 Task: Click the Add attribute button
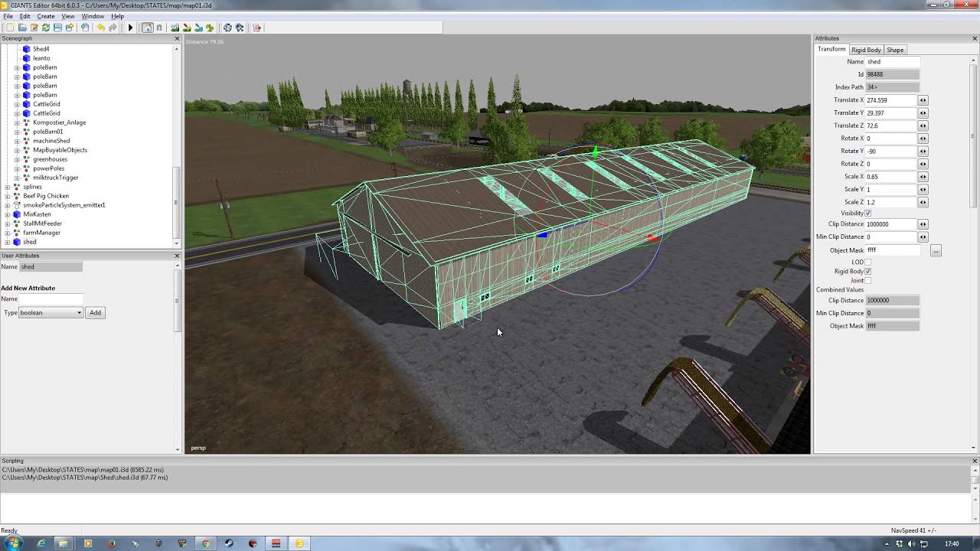(x=96, y=313)
